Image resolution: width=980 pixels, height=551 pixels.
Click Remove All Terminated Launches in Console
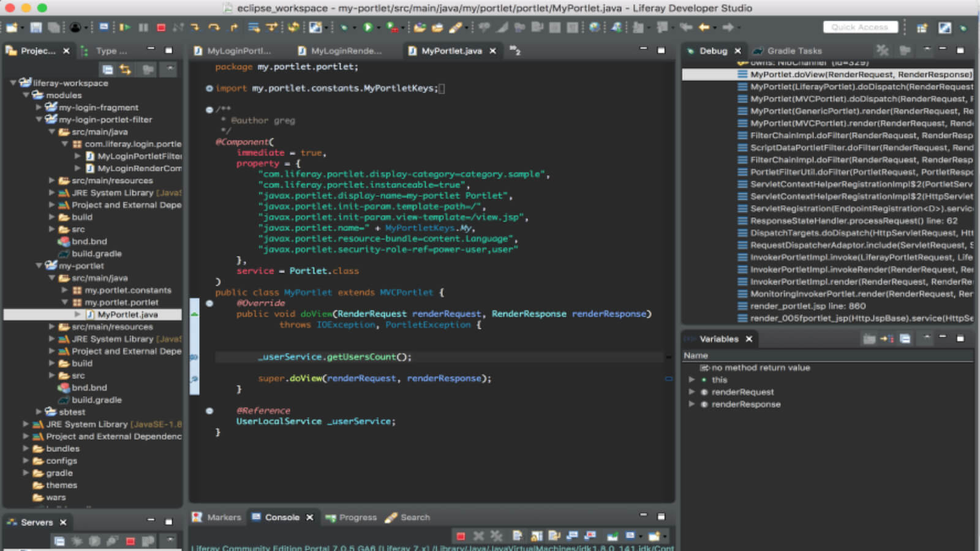pyautogui.click(x=496, y=536)
